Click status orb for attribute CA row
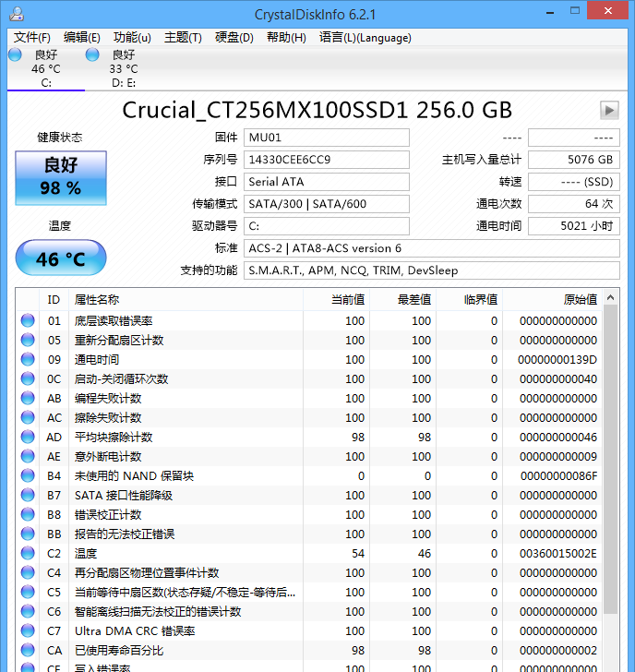 28,650
